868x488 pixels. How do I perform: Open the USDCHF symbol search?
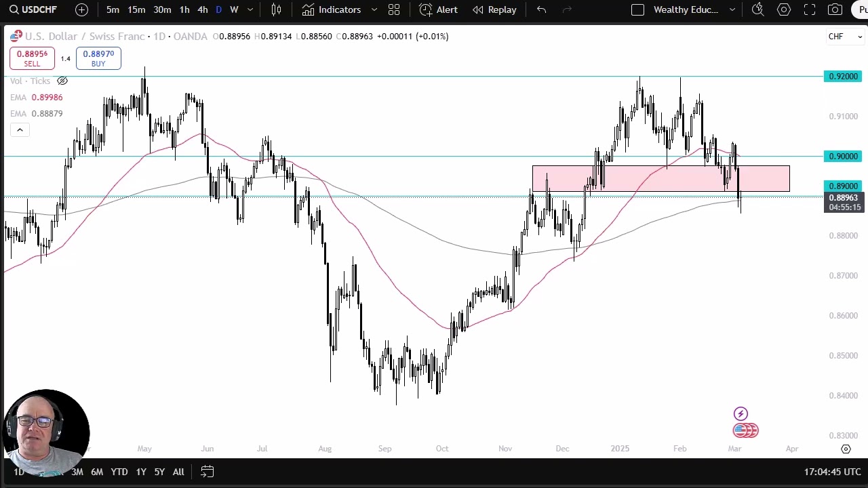click(x=34, y=9)
